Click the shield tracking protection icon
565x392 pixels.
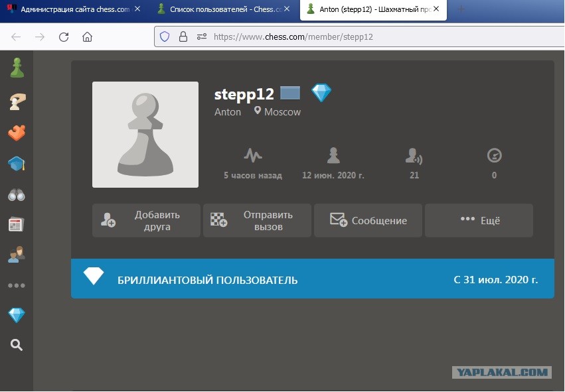[165, 36]
